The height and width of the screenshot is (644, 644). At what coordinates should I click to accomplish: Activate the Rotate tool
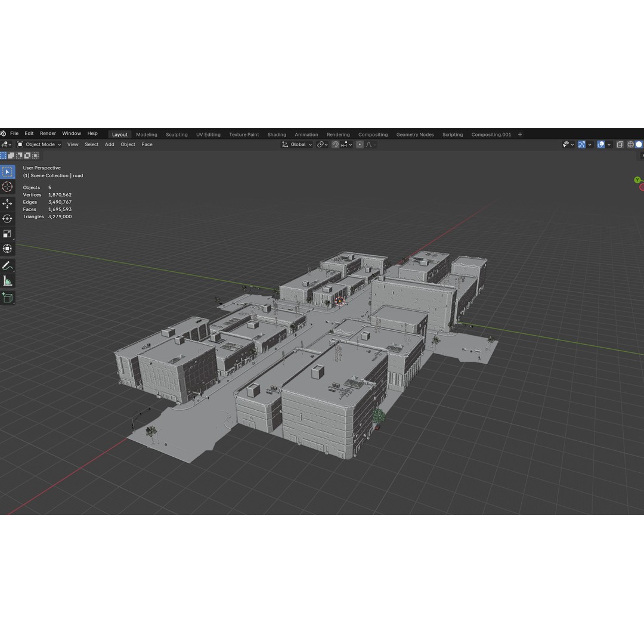coord(8,218)
